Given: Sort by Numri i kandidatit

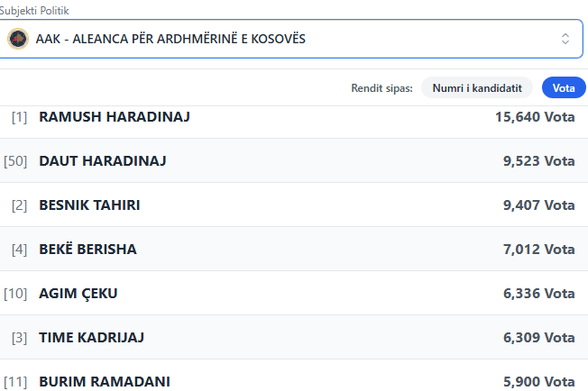Looking at the screenshot, I should (x=477, y=87).
